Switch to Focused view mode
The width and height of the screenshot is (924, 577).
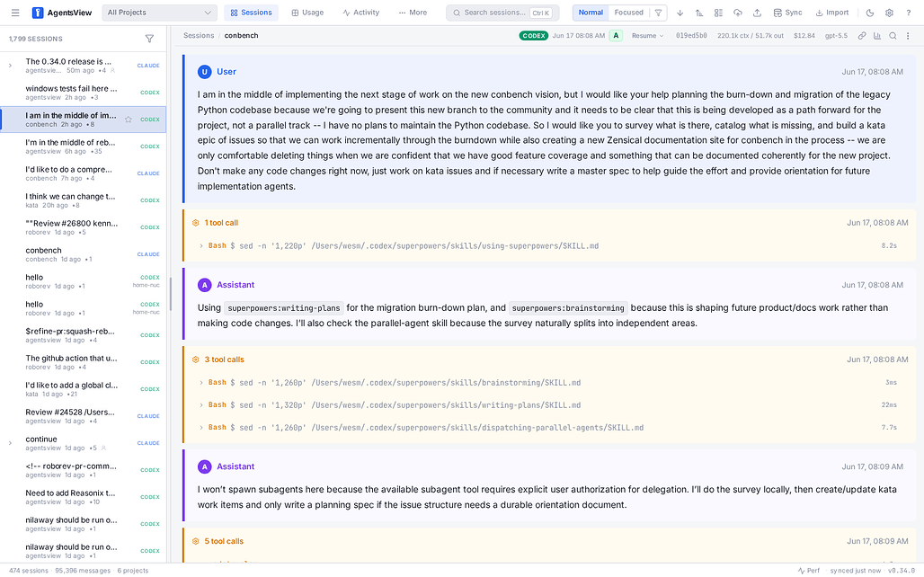[628, 13]
